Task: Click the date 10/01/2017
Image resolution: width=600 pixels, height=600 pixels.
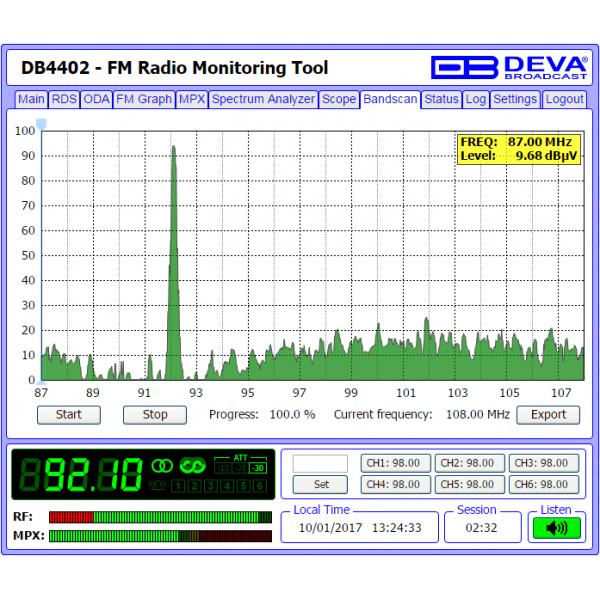Action: coord(331,528)
